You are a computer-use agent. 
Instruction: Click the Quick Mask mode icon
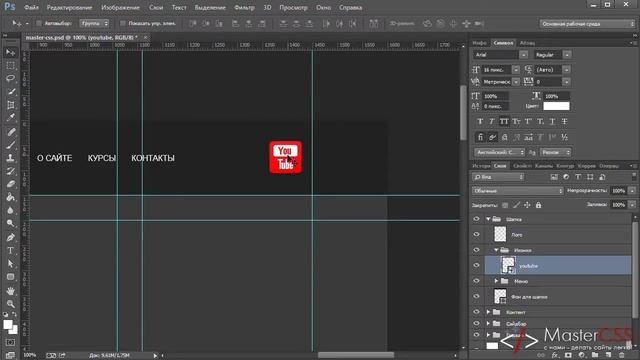(11, 342)
